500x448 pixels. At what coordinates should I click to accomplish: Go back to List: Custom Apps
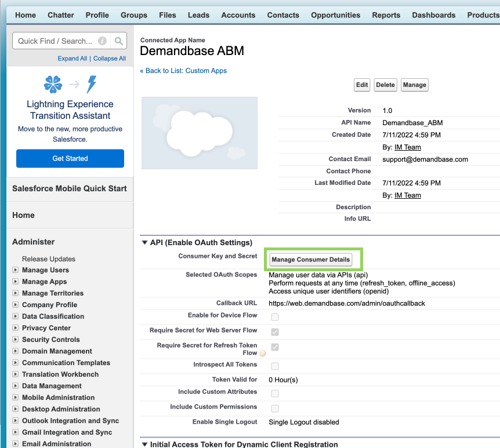pos(183,71)
